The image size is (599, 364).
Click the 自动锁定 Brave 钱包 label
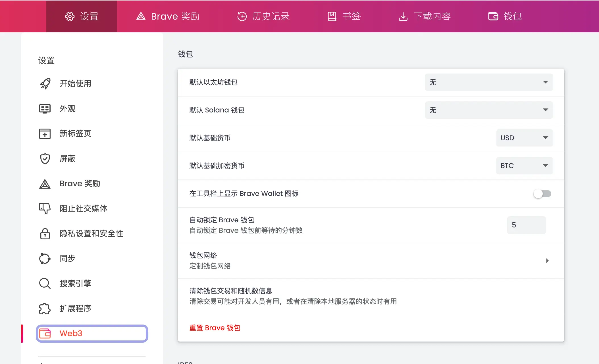[222, 220]
